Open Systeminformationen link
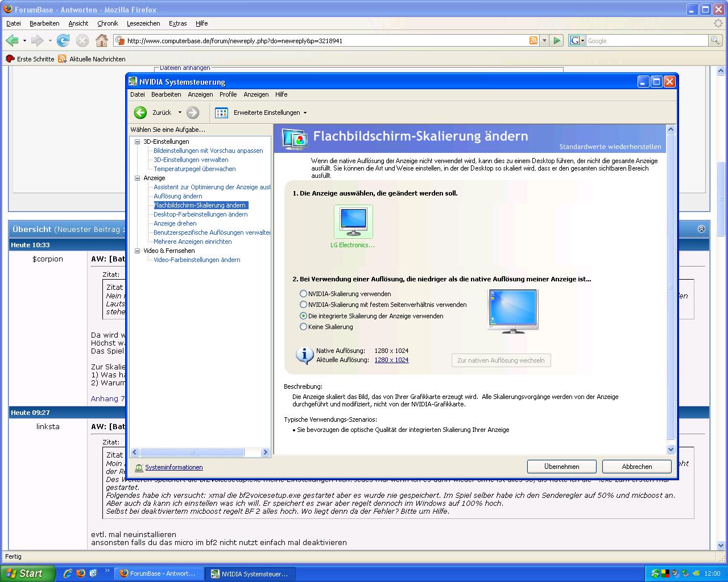 point(174,467)
